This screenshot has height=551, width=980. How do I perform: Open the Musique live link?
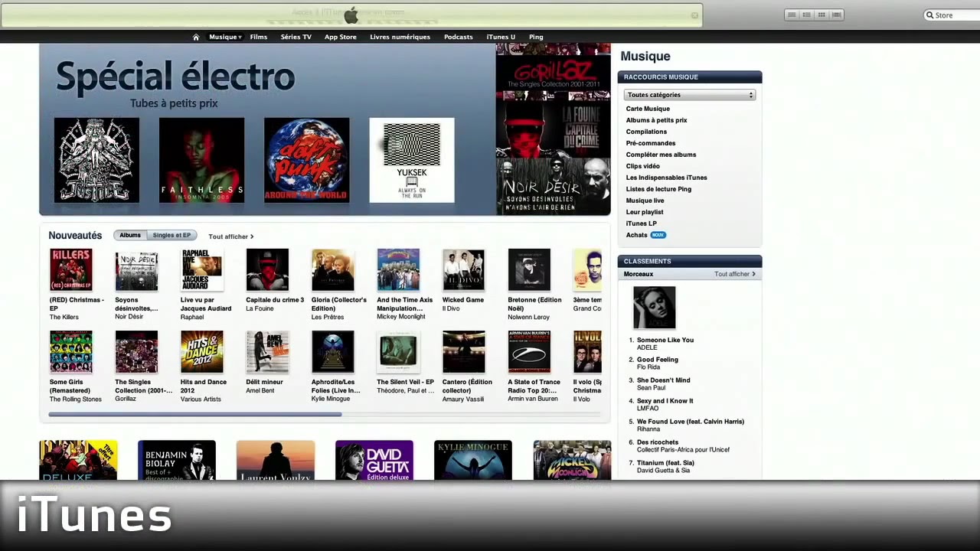[645, 201]
